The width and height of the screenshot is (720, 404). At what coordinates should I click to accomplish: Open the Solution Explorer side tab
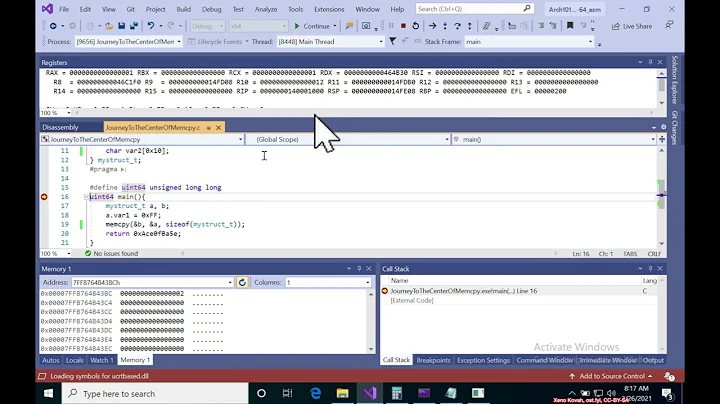point(675,80)
